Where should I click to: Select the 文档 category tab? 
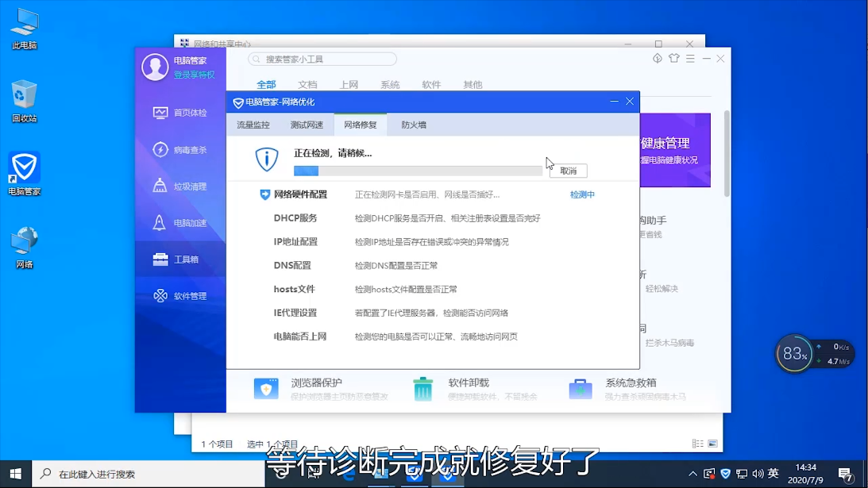(x=307, y=85)
